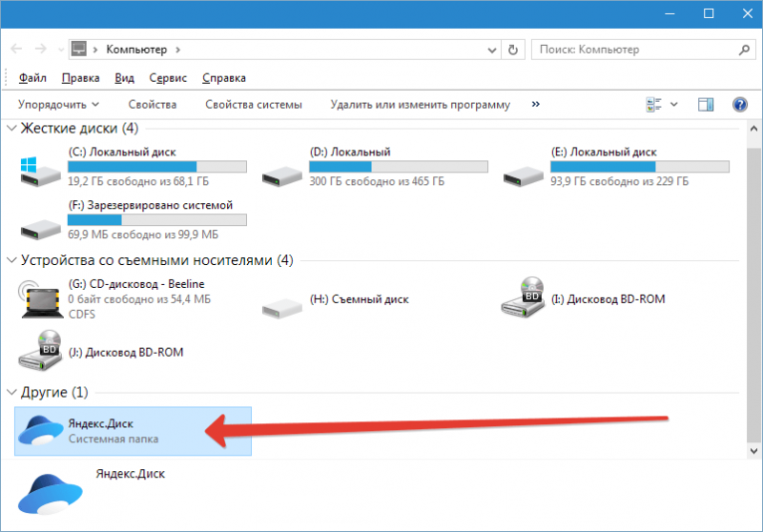Select the I: BD-ROM drive icon

tap(523, 297)
